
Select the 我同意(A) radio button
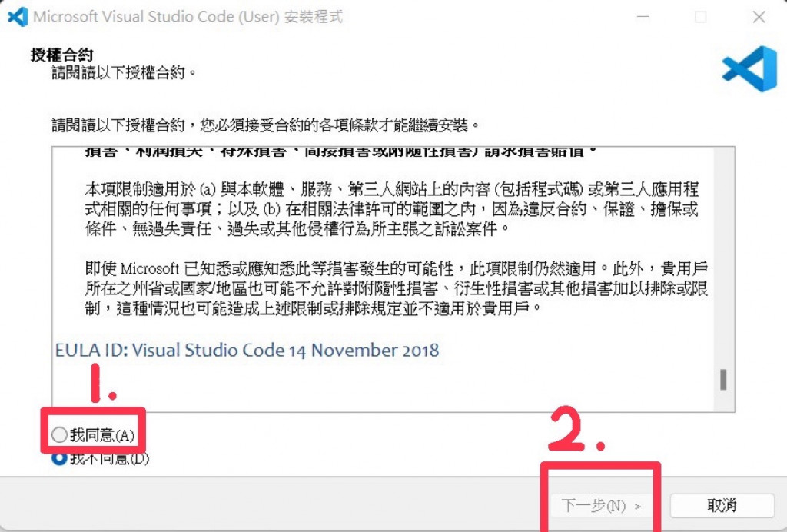pyautogui.click(x=59, y=434)
